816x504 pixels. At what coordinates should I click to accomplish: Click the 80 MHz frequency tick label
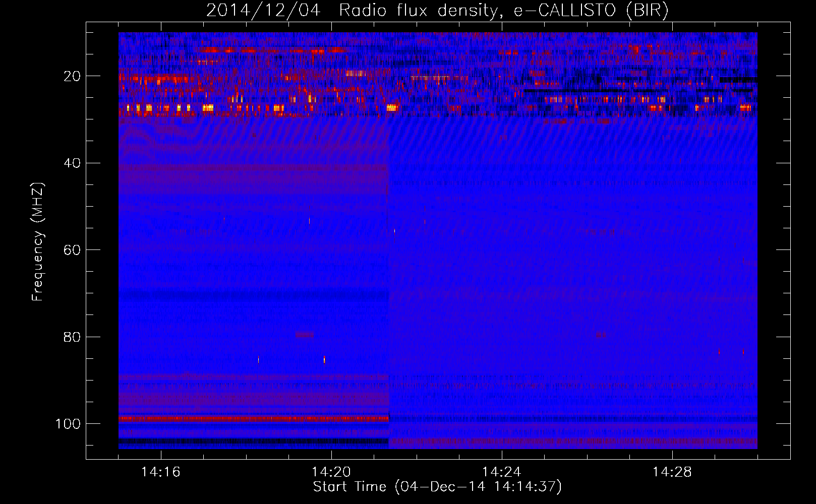[72, 337]
